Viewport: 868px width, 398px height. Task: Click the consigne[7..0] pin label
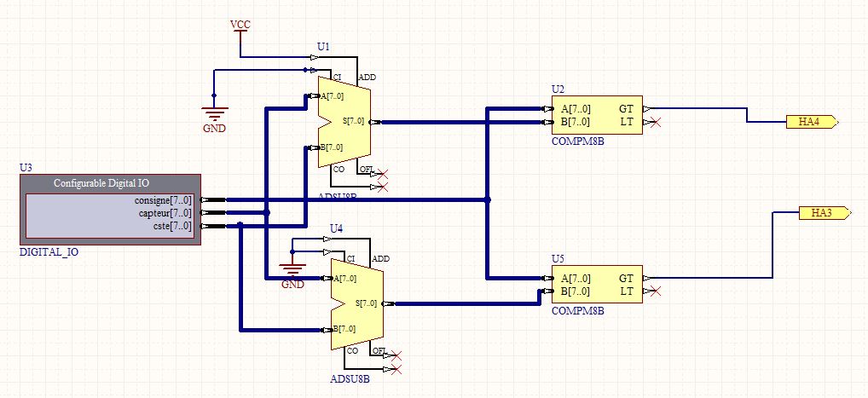[x=163, y=200]
